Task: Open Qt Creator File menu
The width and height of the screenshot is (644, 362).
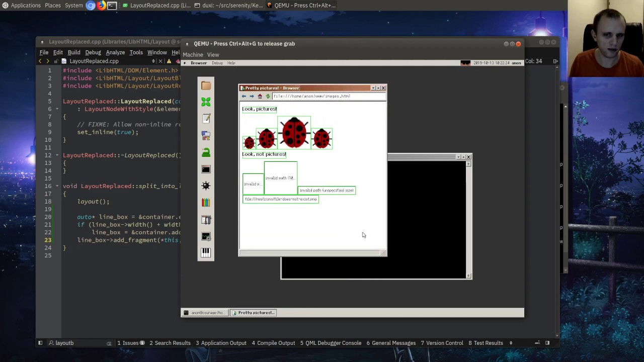Action: 44,52
